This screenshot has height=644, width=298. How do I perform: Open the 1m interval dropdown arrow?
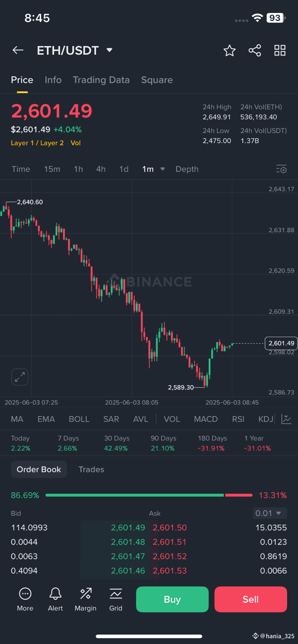pos(163,169)
